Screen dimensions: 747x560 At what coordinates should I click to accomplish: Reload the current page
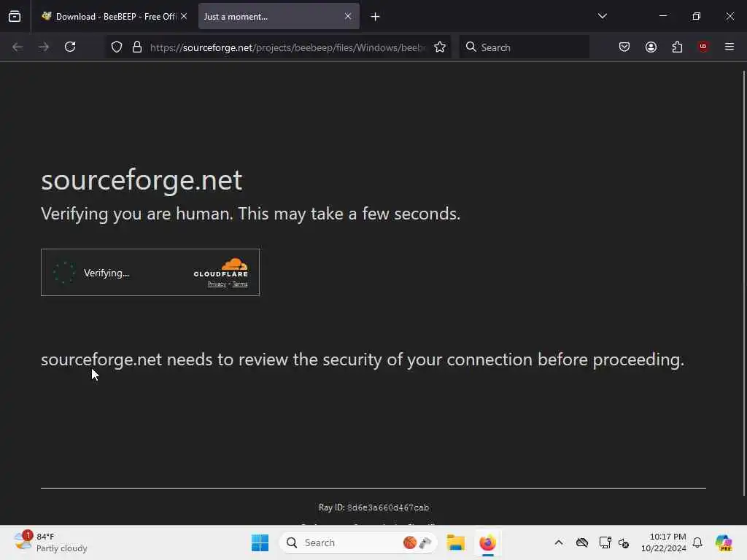point(70,47)
